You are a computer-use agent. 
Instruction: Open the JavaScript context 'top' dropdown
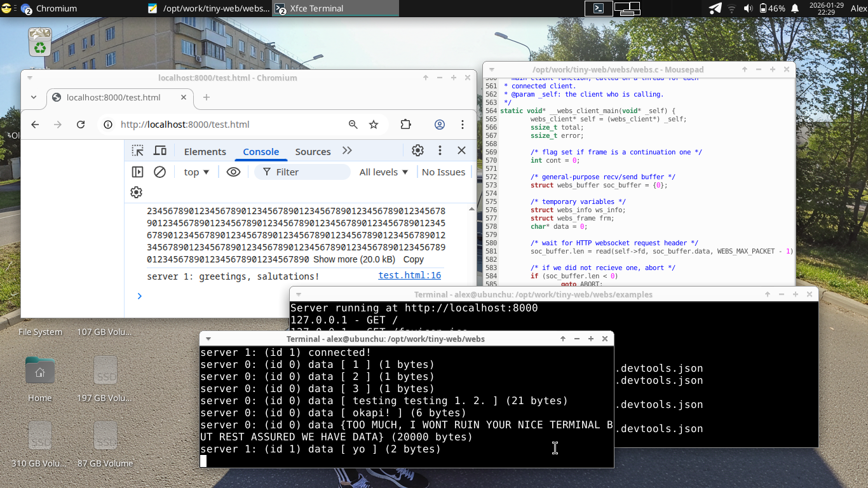196,172
